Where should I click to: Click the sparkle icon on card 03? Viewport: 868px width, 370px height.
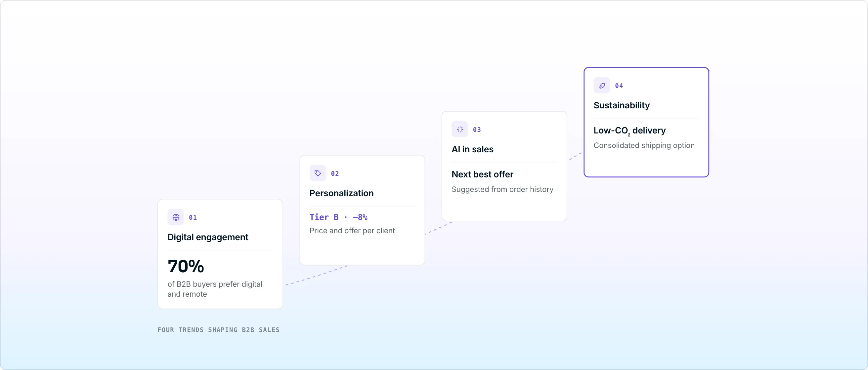(x=460, y=129)
